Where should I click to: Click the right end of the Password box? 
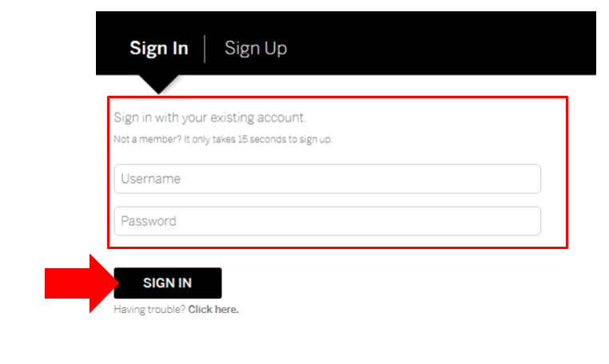click(531, 221)
